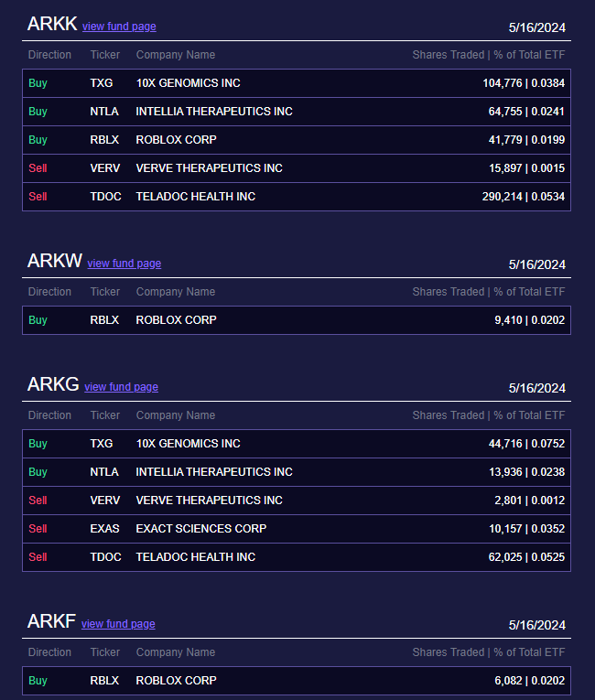Click TELADOC HEALTH INC in ARKK table
This screenshot has height=700, width=595.
(196, 197)
